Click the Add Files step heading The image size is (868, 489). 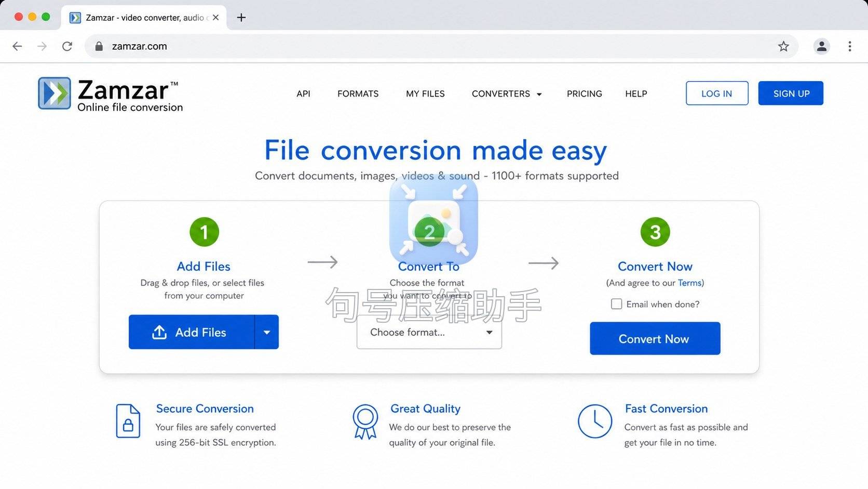pyautogui.click(x=204, y=266)
